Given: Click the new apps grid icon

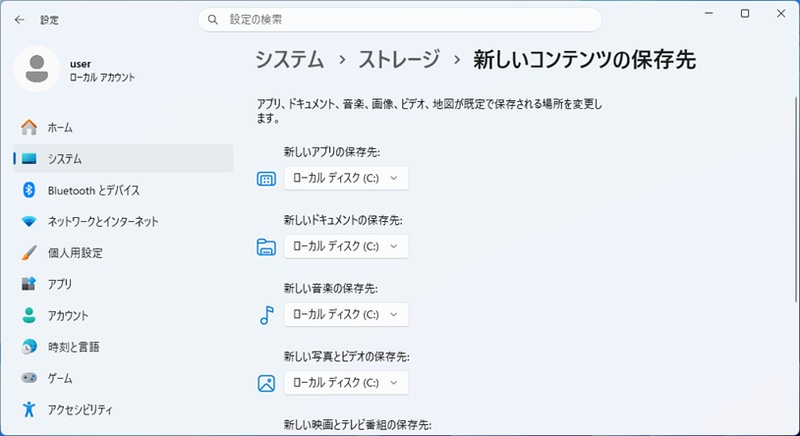Looking at the screenshot, I should click(266, 179).
